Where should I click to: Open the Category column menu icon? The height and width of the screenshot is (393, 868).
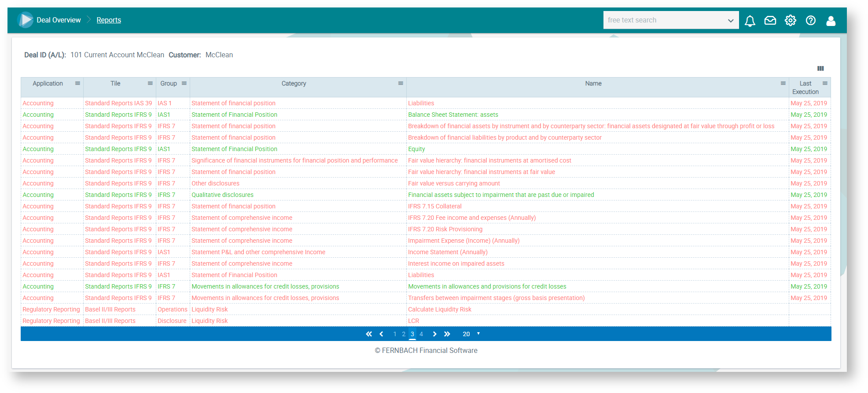click(x=401, y=83)
